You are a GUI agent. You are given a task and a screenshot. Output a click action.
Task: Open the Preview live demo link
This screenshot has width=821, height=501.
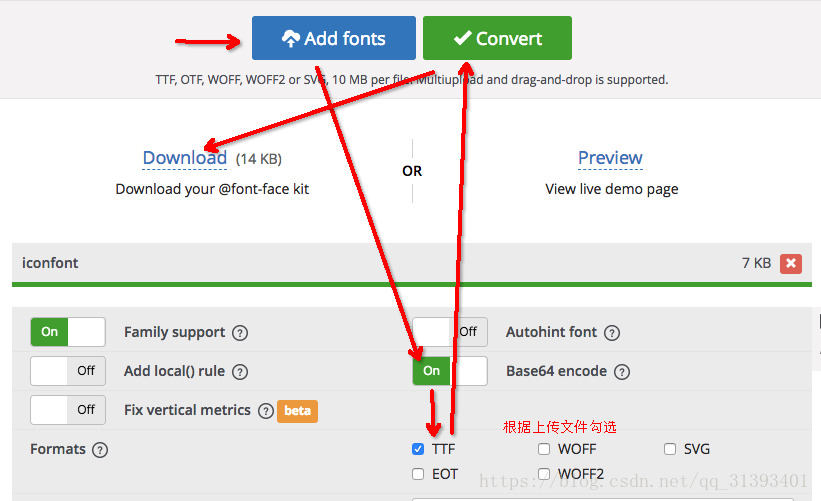pos(610,158)
